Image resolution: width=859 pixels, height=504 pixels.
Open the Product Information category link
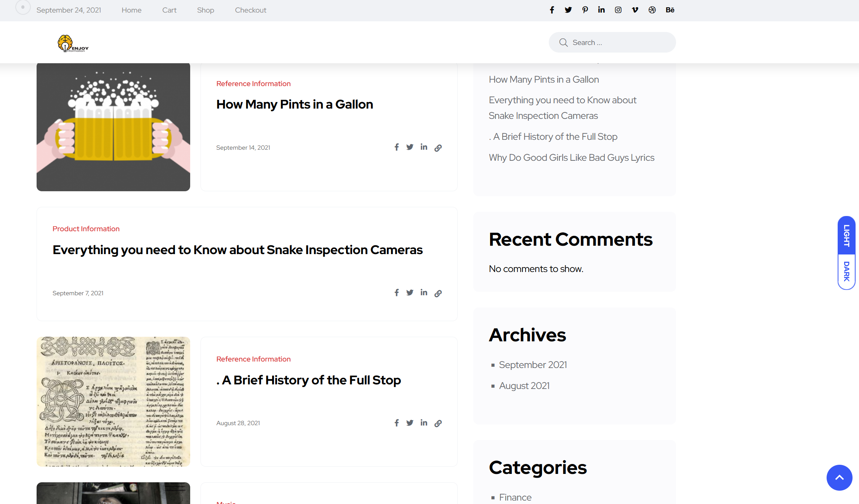coord(86,229)
